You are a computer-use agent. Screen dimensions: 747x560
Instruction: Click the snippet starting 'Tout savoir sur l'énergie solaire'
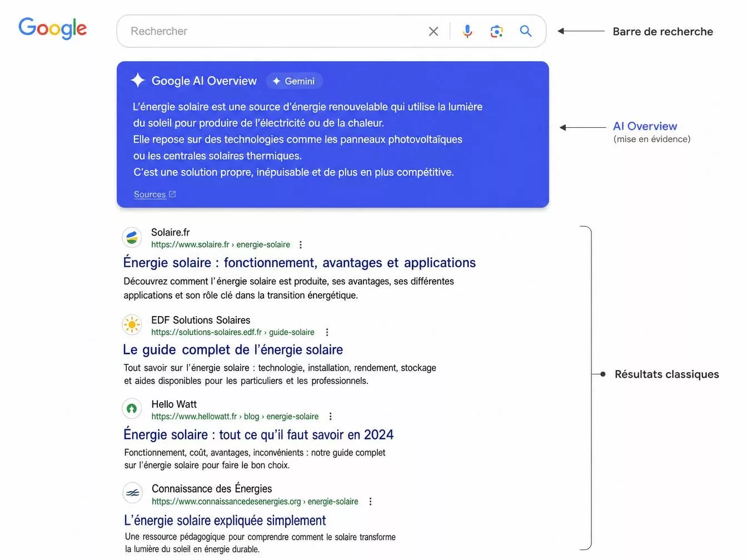280,374
